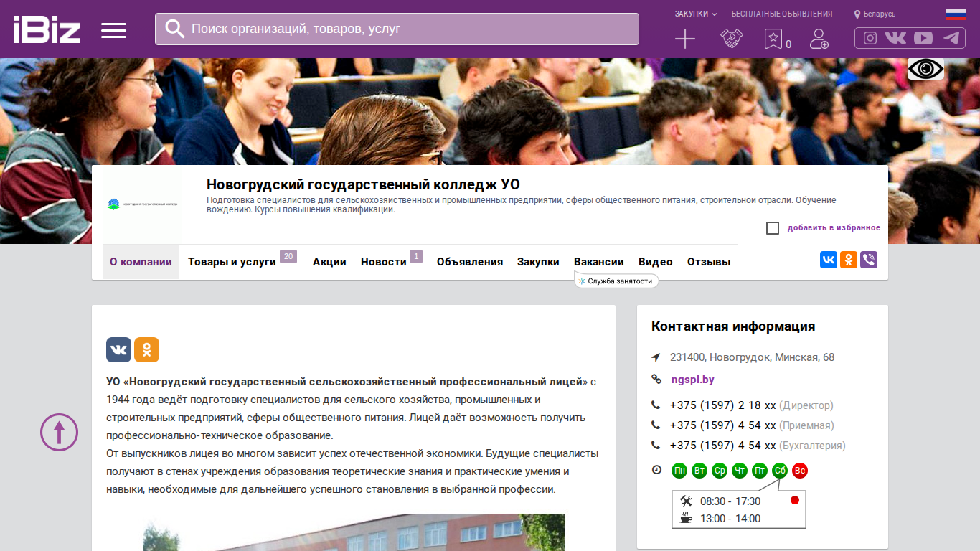Select Sunday (Вс) schedule day

coord(800,471)
